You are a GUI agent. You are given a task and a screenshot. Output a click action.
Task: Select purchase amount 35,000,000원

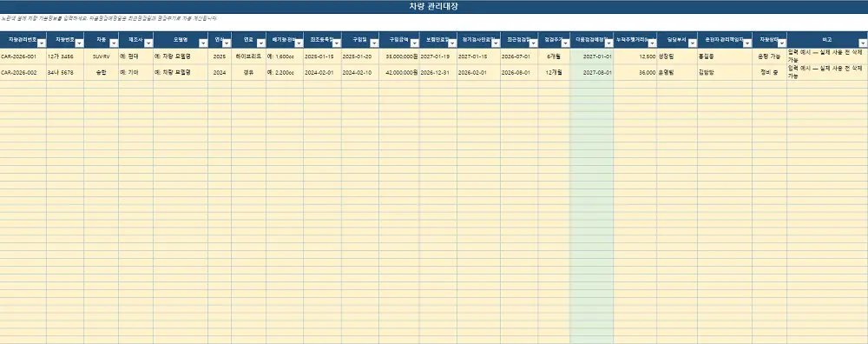[x=399, y=56]
